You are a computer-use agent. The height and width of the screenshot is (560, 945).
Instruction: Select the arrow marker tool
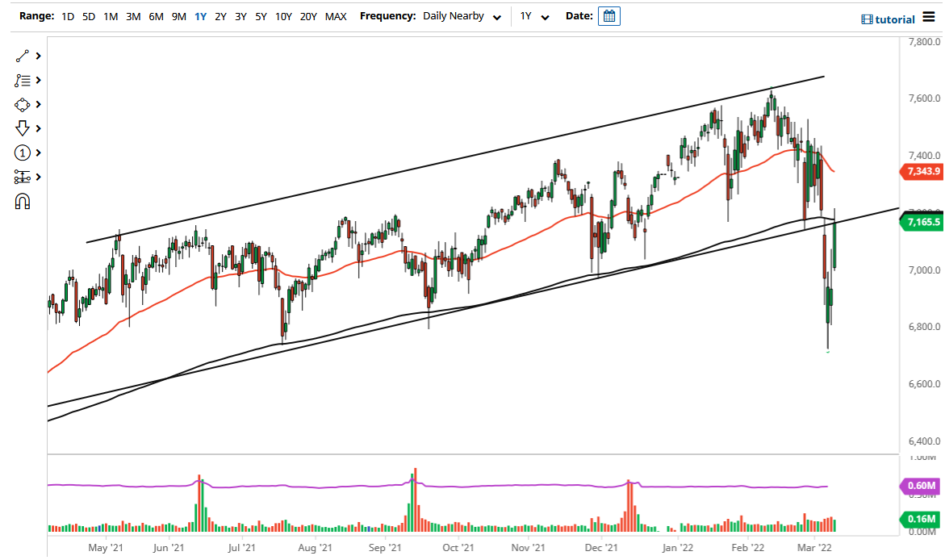coord(22,128)
